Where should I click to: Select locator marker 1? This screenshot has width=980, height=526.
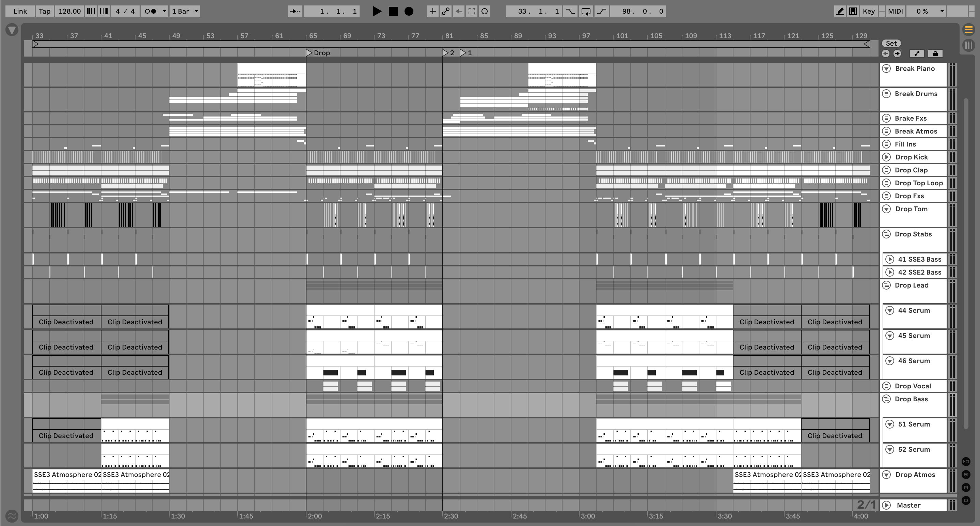point(466,53)
